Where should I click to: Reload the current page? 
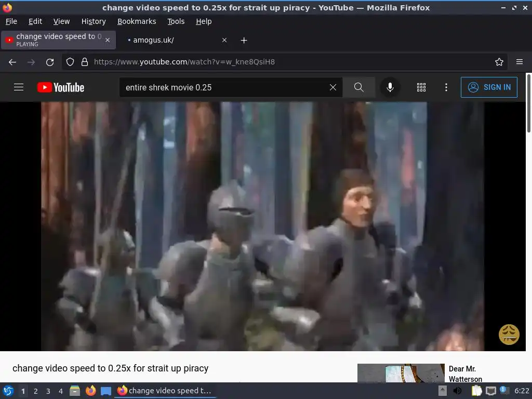[50, 62]
